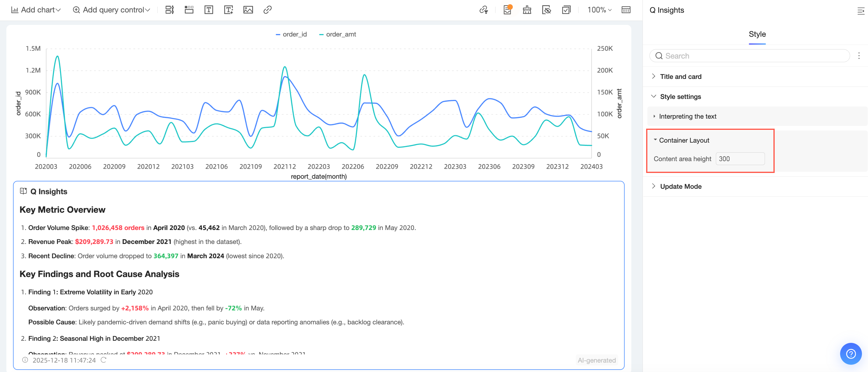Insert an AI rich text widget

click(x=229, y=10)
